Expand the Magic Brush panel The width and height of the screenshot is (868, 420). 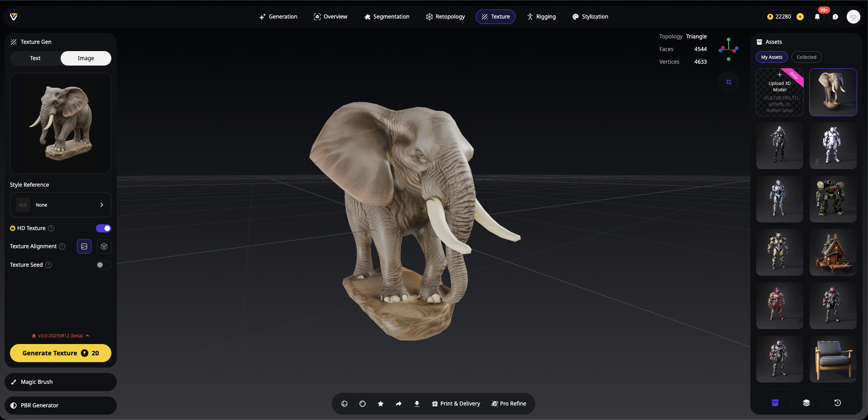(x=61, y=382)
